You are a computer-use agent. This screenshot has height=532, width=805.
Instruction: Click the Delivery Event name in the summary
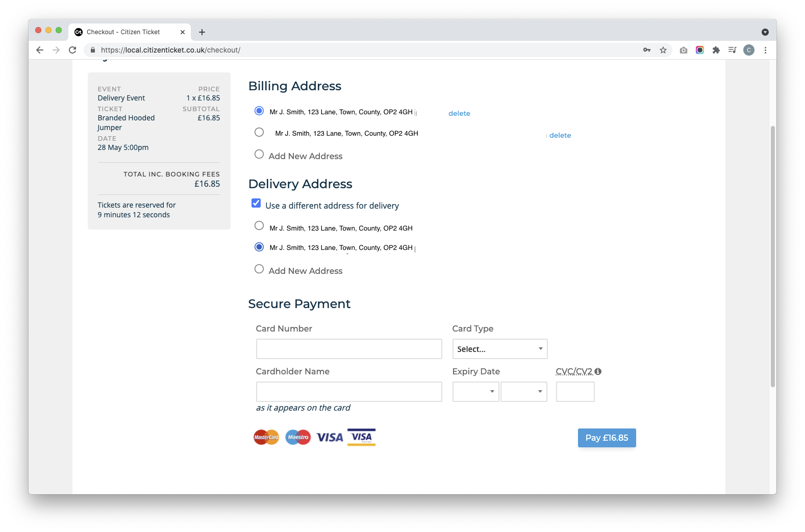point(121,98)
